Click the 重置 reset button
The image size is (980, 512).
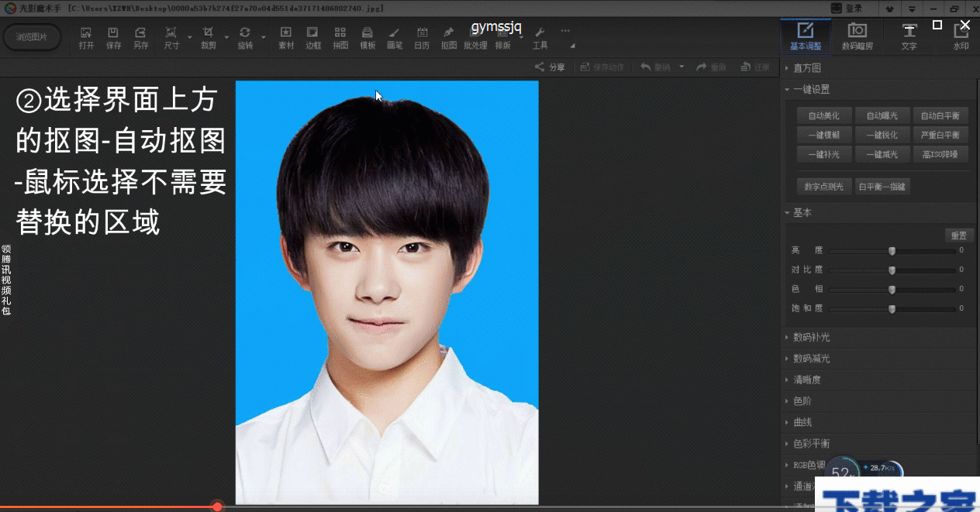tap(958, 235)
